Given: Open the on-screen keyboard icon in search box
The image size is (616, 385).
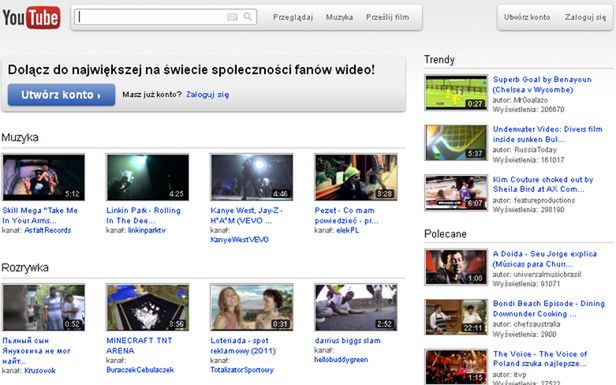Looking at the screenshot, I should [232, 17].
